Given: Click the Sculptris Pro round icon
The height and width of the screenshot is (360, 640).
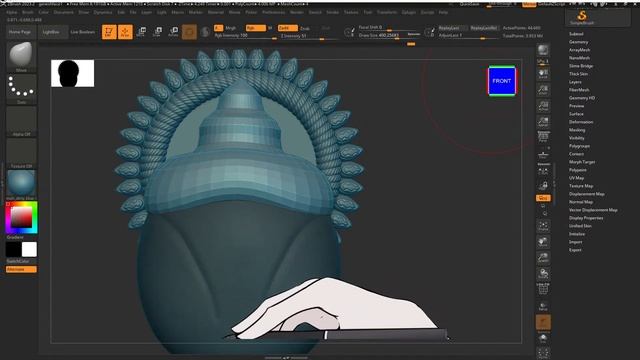Looking at the screenshot, I should [206, 32].
